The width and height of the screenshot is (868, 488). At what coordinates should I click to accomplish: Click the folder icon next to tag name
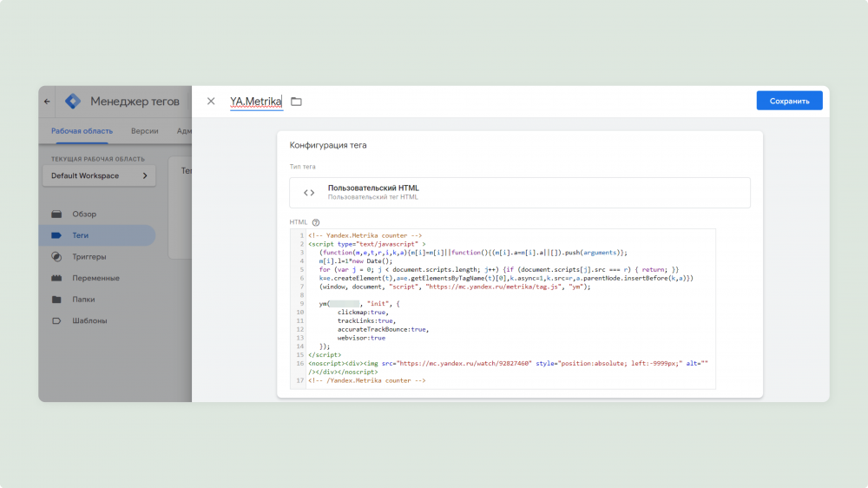[x=296, y=102]
